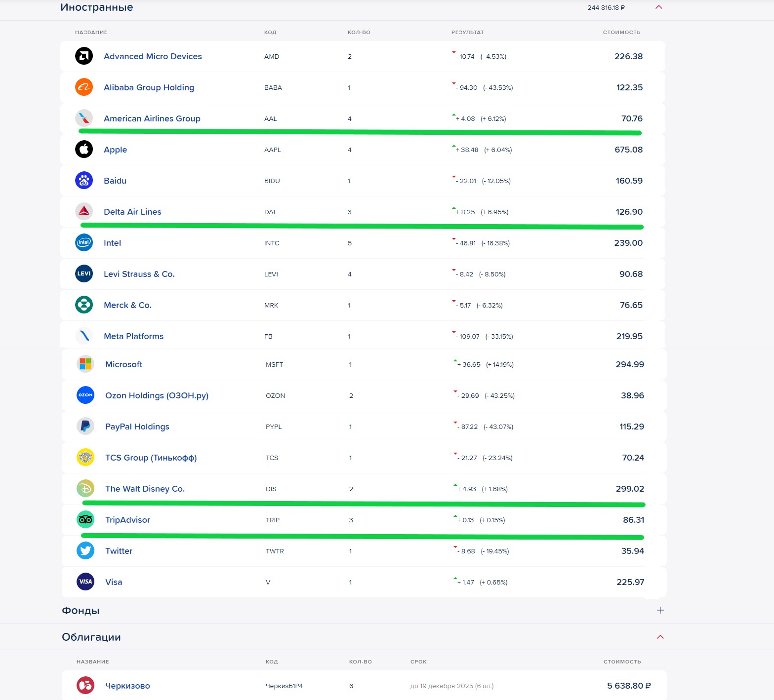Open the Alibaba Group Holding link
This screenshot has width=774, height=700.
point(149,87)
